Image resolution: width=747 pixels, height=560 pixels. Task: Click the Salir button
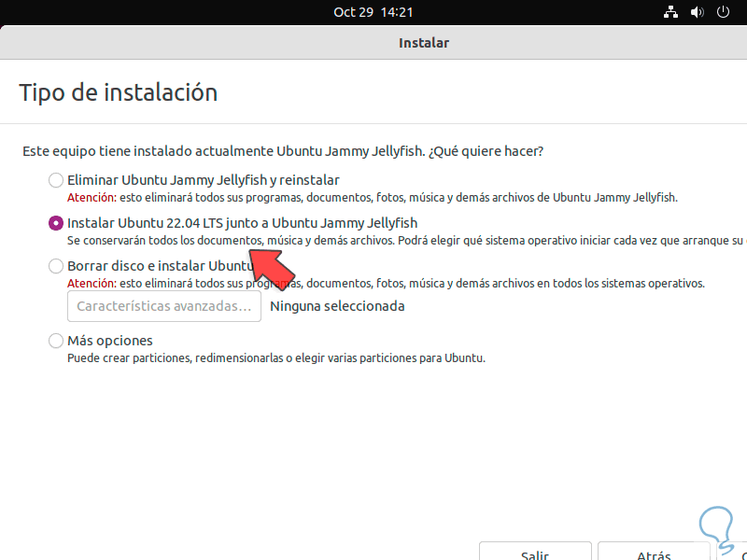click(x=535, y=553)
